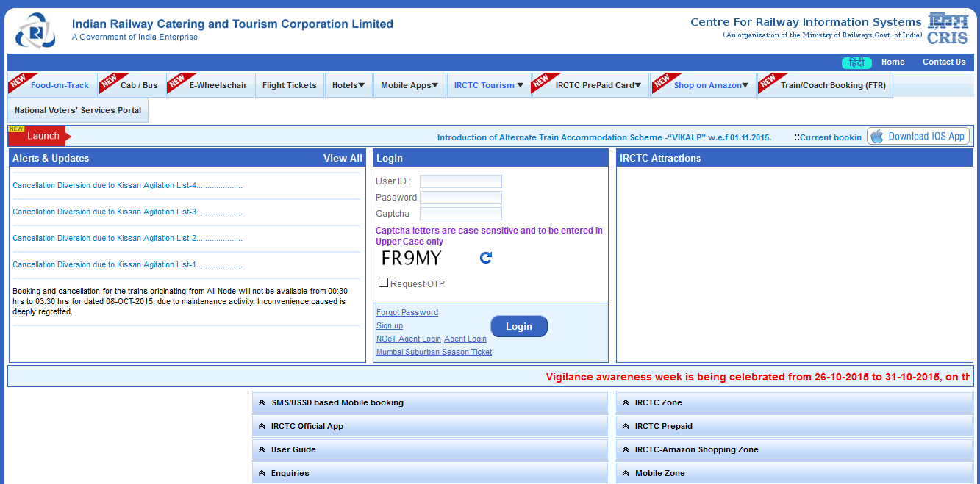Screen dimensions: 980x484
Task: Click the CRIS logo at top right
Action: click(x=947, y=29)
